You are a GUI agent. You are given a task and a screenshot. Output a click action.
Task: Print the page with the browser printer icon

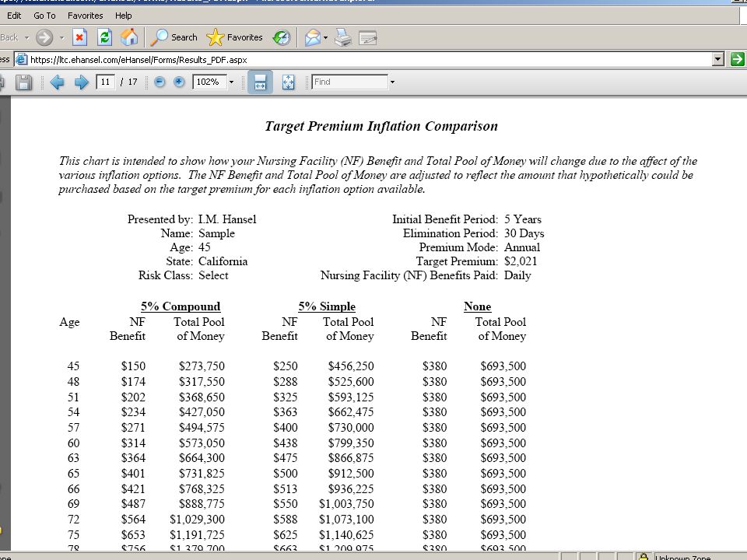[x=343, y=37]
